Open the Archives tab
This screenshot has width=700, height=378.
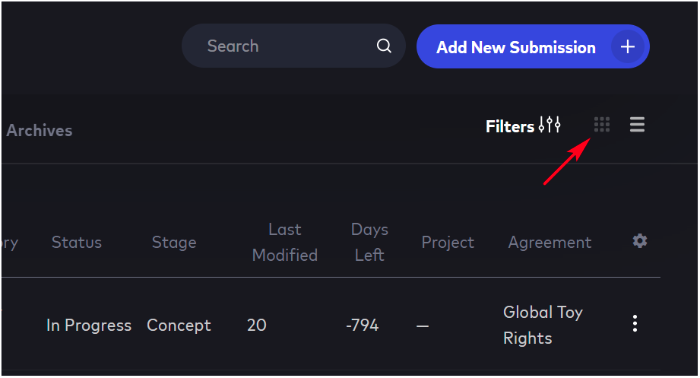[x=39, y=130]
